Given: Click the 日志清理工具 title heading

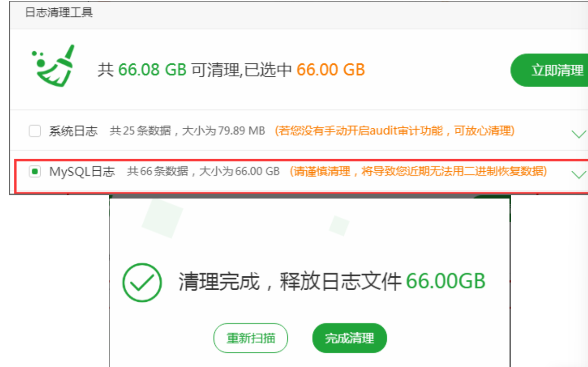Looking at the screenshot, I should (x=59, y=13).
